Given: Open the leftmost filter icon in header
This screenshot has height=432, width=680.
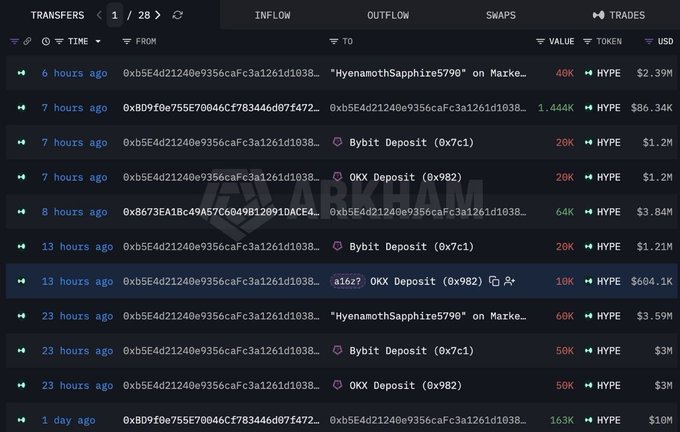Looking at the screenshot, I should 14,41.
